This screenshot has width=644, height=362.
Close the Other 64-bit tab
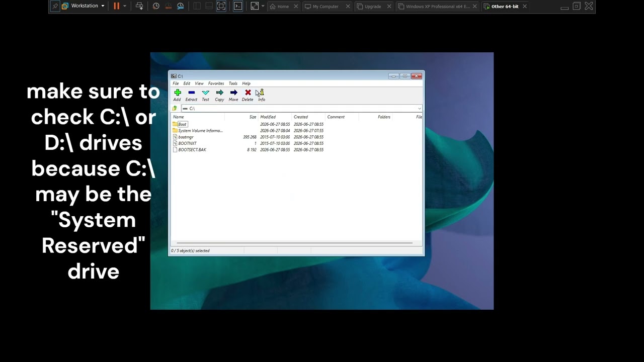(x=525, y=7)
